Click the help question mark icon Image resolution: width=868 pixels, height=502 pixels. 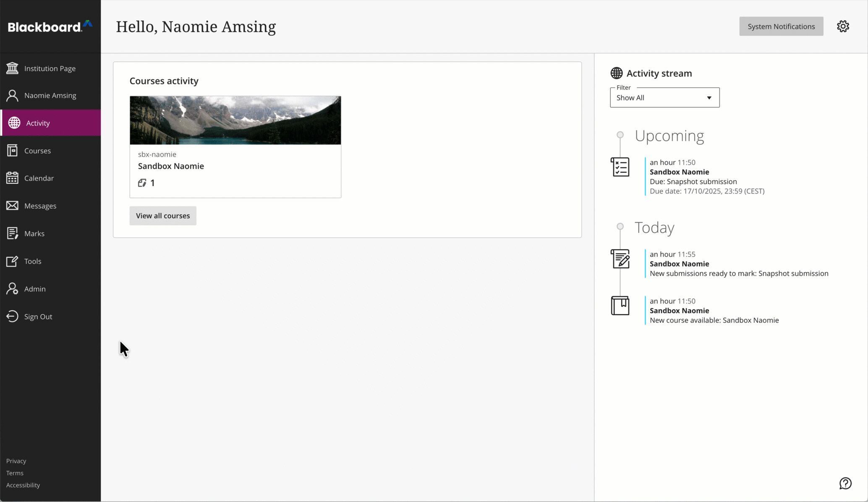845,483
